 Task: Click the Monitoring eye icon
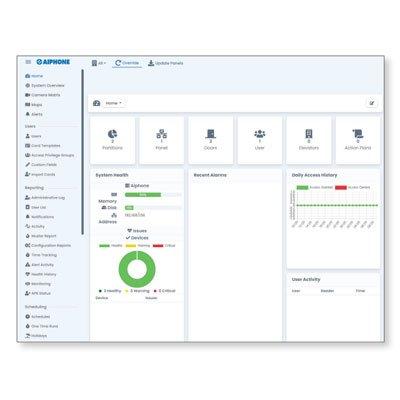[28, 284]
